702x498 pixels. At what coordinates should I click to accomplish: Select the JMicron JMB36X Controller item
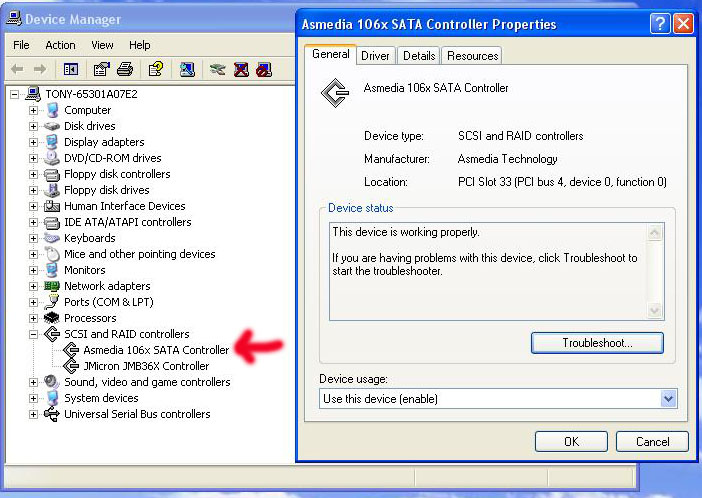[x=146, y=366]
